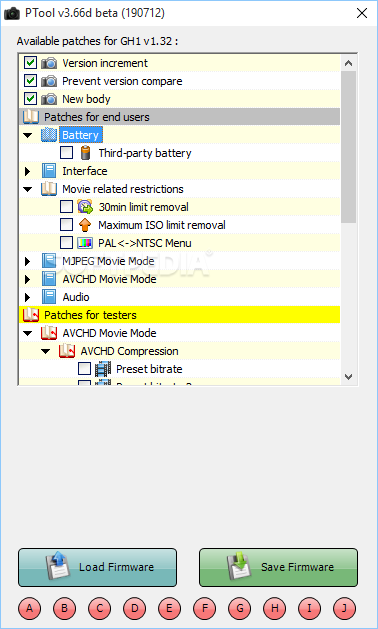
Task: Select preset slot B
Action: pos(65,609)
